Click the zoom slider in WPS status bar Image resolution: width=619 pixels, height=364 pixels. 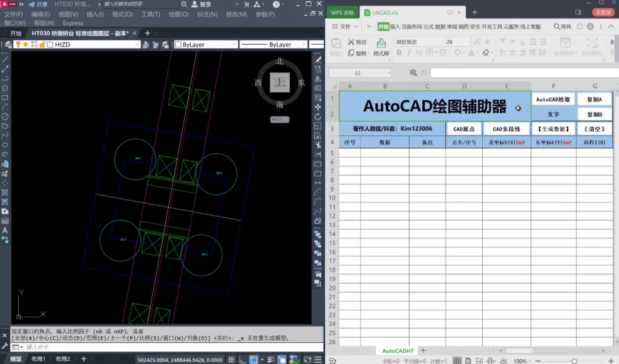[574, 360]
